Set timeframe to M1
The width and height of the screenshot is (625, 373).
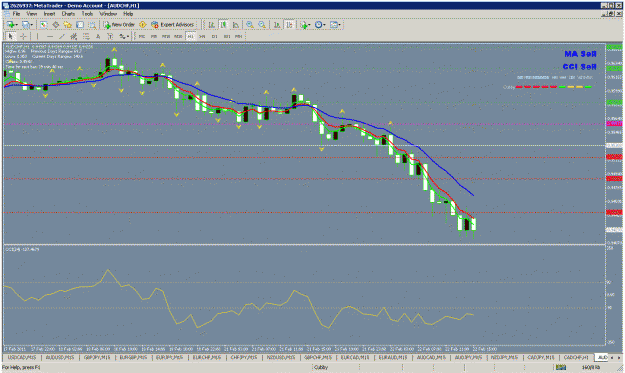[142, 36]
